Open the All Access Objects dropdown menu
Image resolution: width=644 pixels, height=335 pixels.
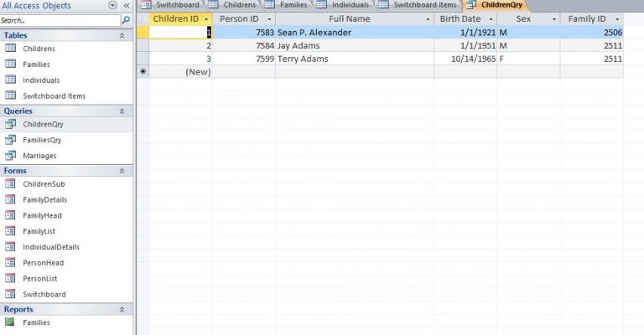112,5
